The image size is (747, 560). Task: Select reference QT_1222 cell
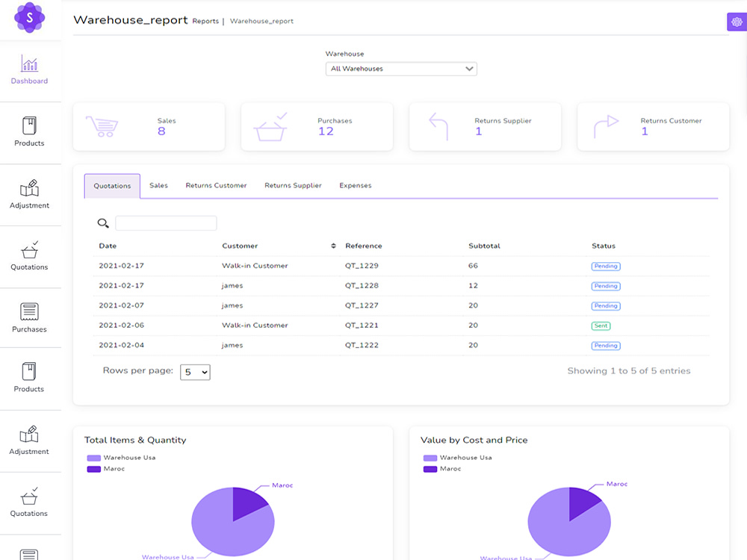[x=362, y=345]
